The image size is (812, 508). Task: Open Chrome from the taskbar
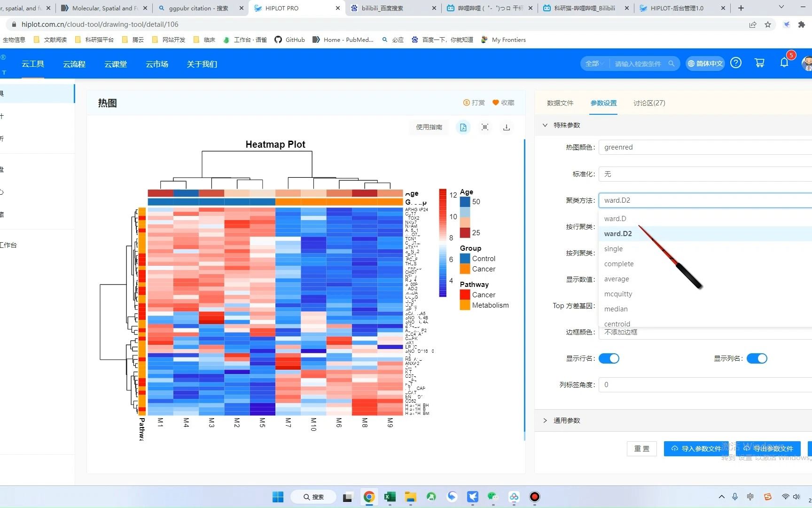click(x=369, y=497)
